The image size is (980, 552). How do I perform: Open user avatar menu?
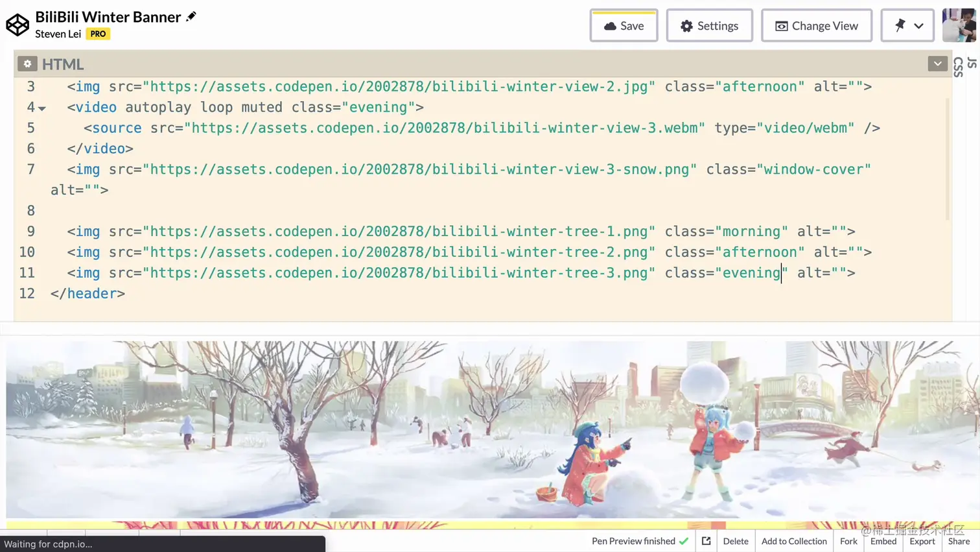[959, 25]
